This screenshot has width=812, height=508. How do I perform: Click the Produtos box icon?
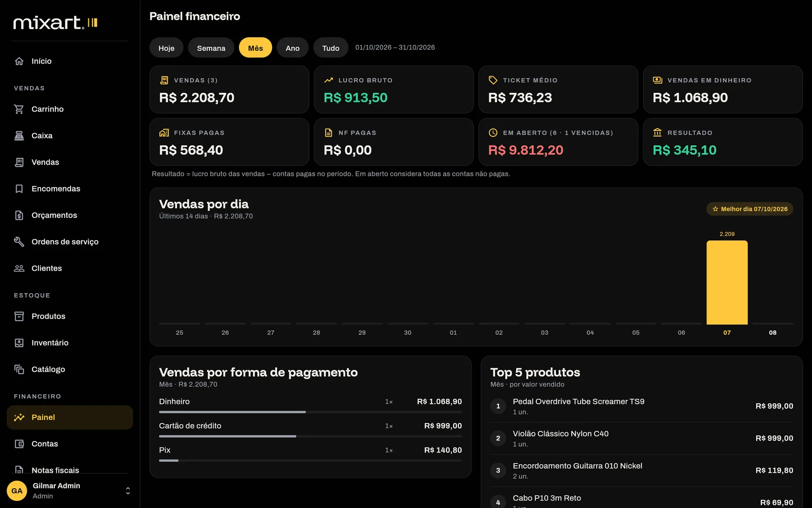pos(19,316)
